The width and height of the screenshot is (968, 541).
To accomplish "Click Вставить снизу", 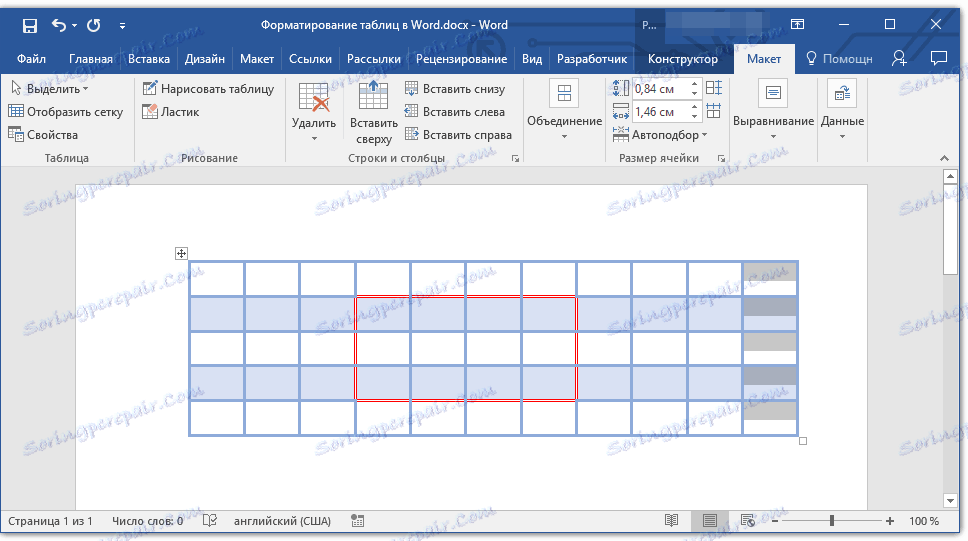I will tap(455, 88).
